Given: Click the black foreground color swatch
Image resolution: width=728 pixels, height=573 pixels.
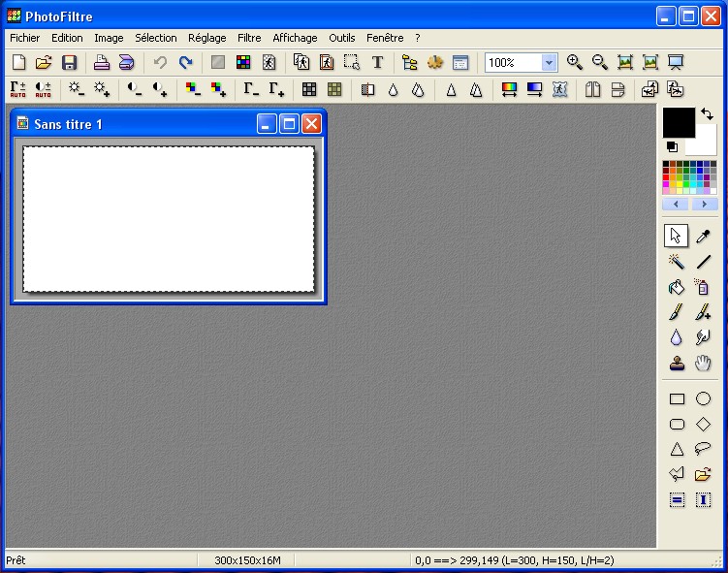Looking at the screenshot, I should coord(679,122).
